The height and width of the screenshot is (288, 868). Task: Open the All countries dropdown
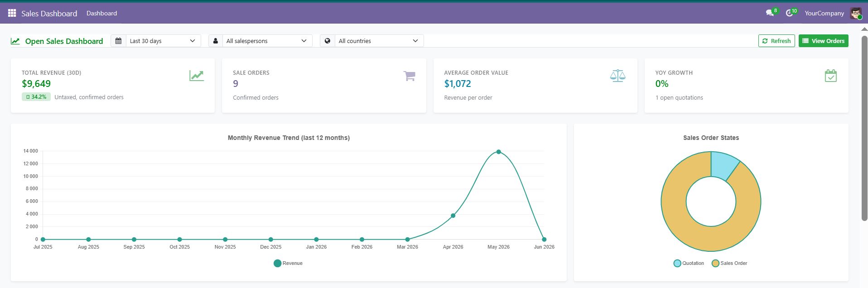coord(379,41)
